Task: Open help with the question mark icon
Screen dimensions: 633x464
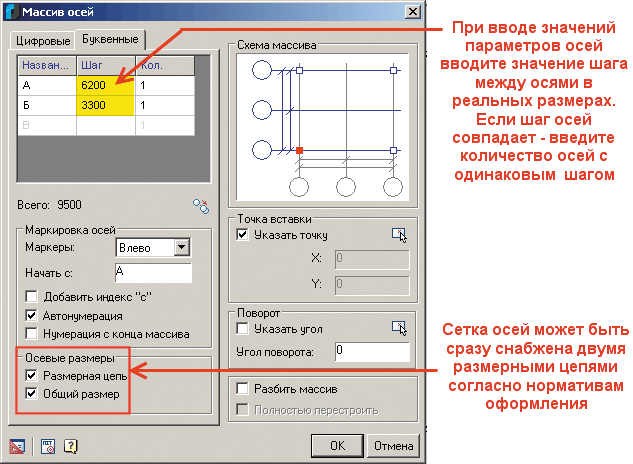Action: (x=71, y=446)
